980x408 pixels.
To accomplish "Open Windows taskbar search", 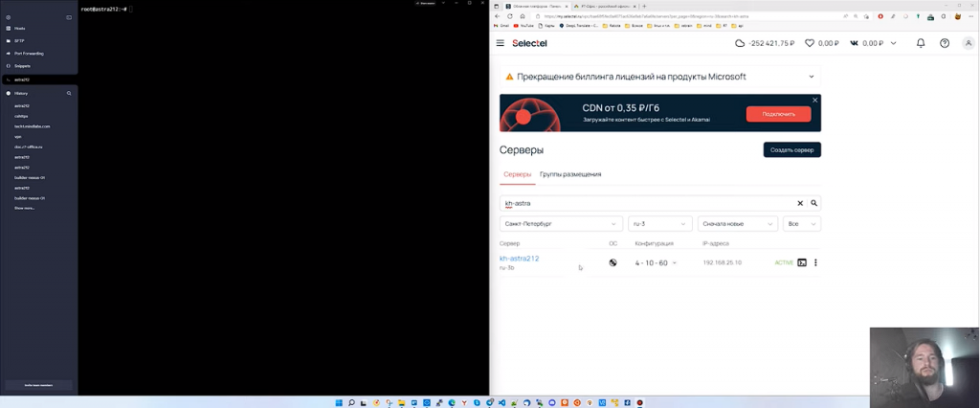I will (x=352, y=403).
